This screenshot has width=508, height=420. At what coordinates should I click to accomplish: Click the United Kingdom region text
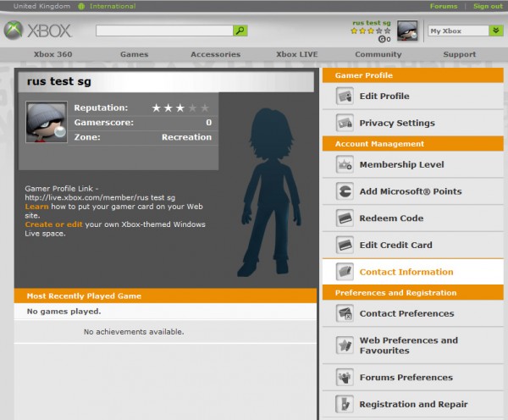pyautogui.click(x=41, y=6)
